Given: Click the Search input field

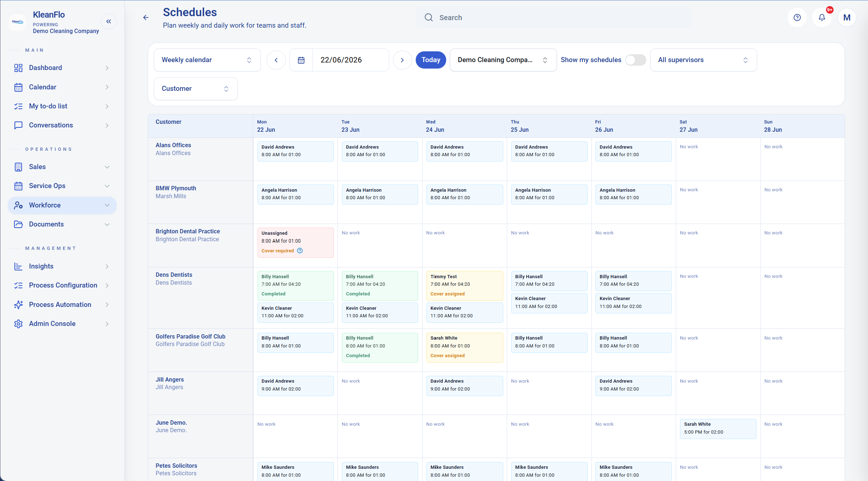Looking at the screenshot, I should [x=553, y=18].
